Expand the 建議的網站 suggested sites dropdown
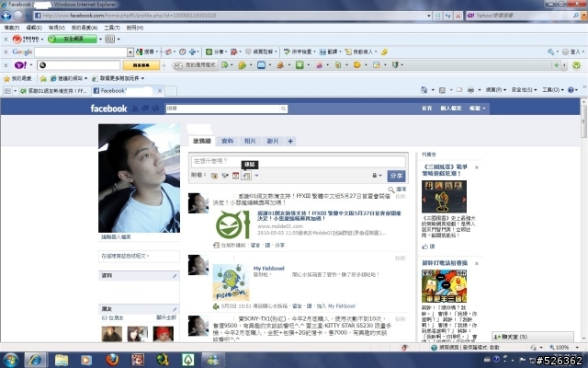 tap(85, 78)
